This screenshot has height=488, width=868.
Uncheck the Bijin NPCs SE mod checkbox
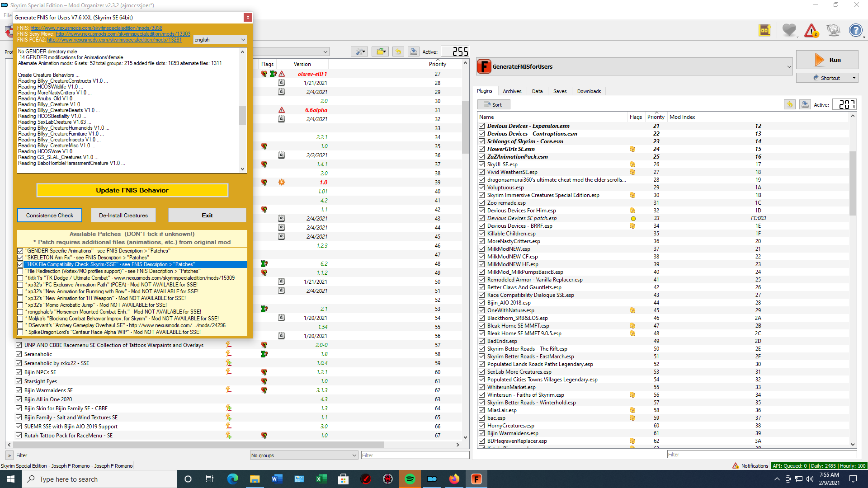(19, 372)
